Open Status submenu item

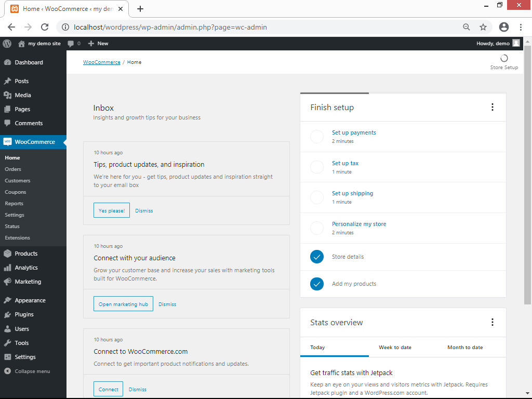[12, 227]
